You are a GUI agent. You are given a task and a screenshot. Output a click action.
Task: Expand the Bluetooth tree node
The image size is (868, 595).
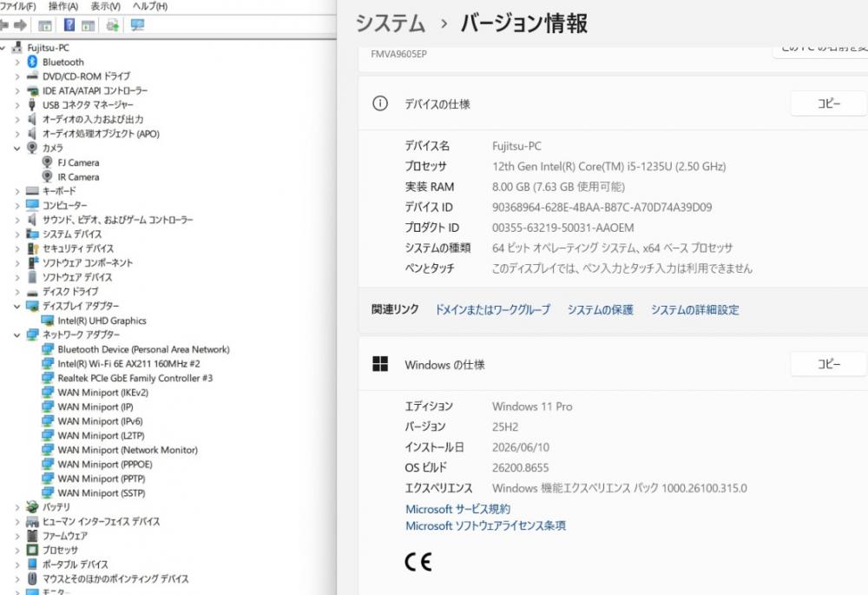point(17,62)
